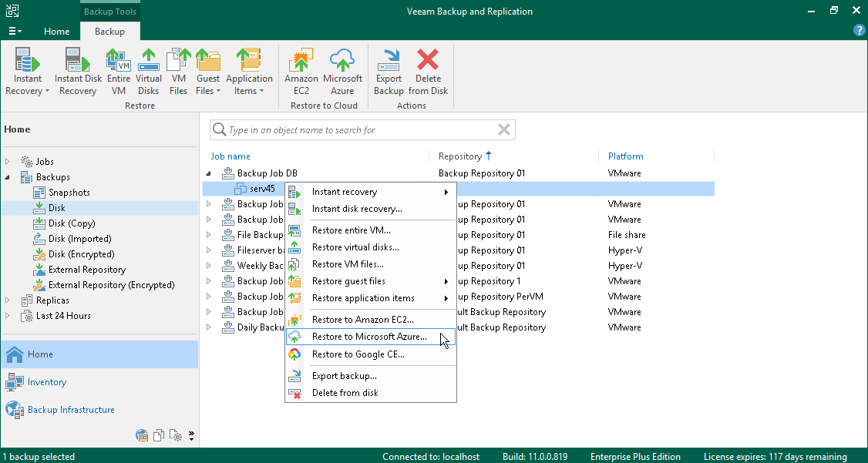Screen dimensions: 868x463
Task: Choose Instant recovery in context menu
Action: click(370, 192)
